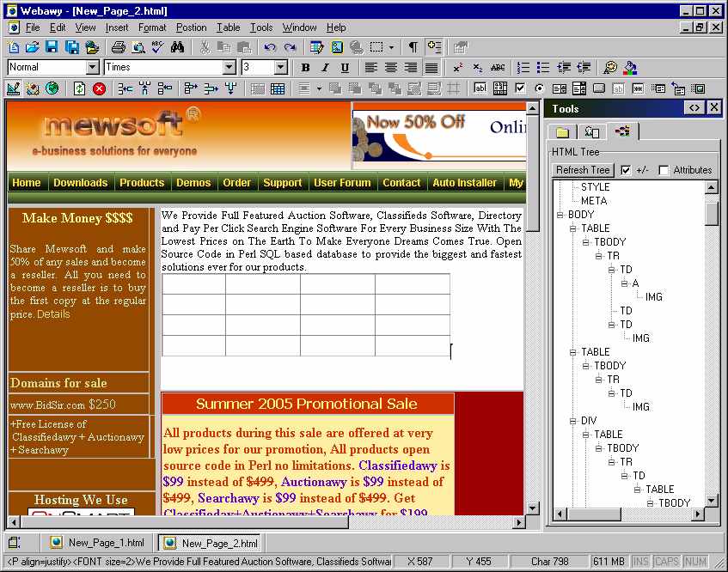Open the Normal paragraph style dropdown
This screenshot has height=572, width=728.
pos(93,67)
